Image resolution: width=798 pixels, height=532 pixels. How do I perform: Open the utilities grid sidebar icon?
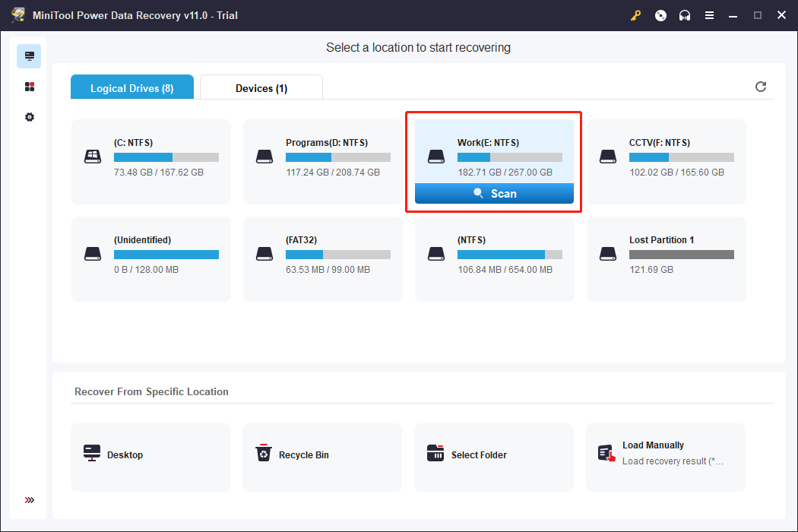pyautogui.click(x=30, y=87)
